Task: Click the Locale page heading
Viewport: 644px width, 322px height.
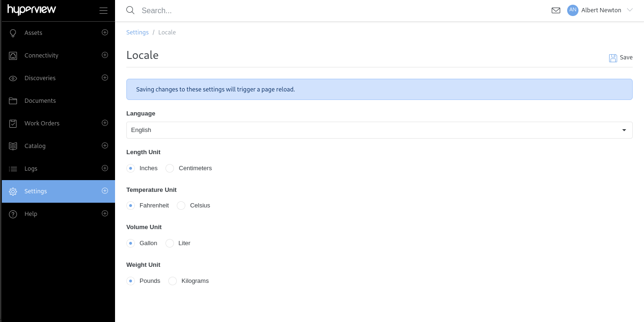Action: 142,55
